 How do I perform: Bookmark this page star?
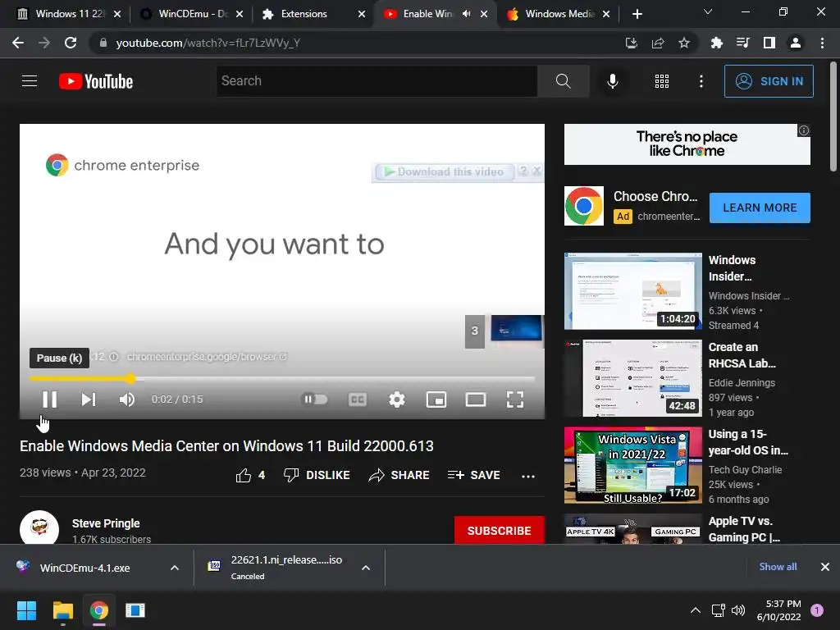(x=684, y=43)
